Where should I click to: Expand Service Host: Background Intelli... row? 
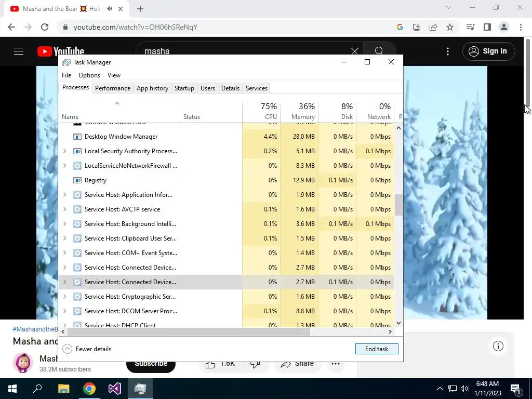coord(65,224)
